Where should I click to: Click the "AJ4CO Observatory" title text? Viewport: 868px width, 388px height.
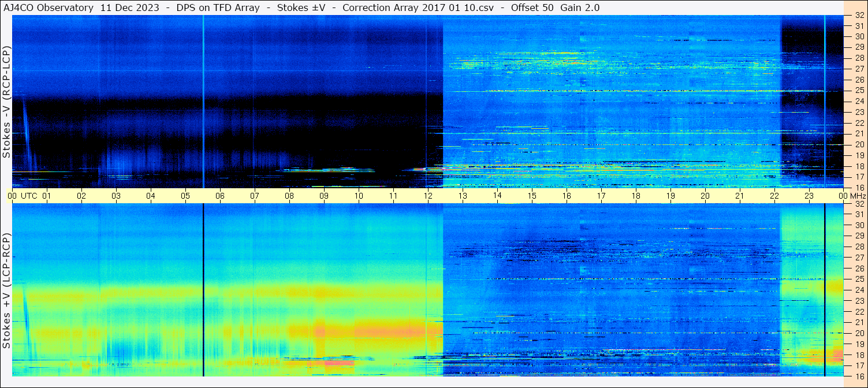pos(49,8)
